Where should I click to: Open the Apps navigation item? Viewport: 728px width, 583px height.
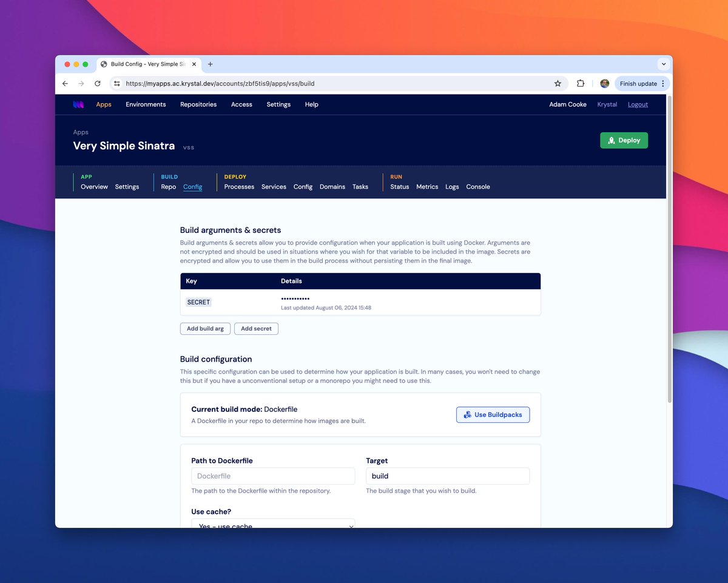pos(104,104)
